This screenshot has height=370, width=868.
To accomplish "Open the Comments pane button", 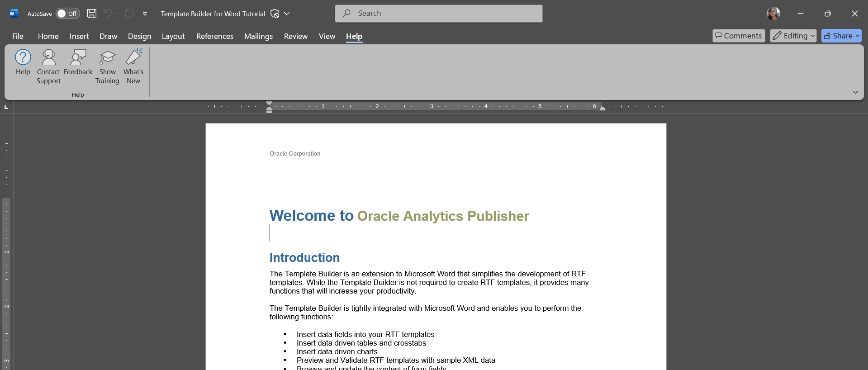I will coord(739,36).
